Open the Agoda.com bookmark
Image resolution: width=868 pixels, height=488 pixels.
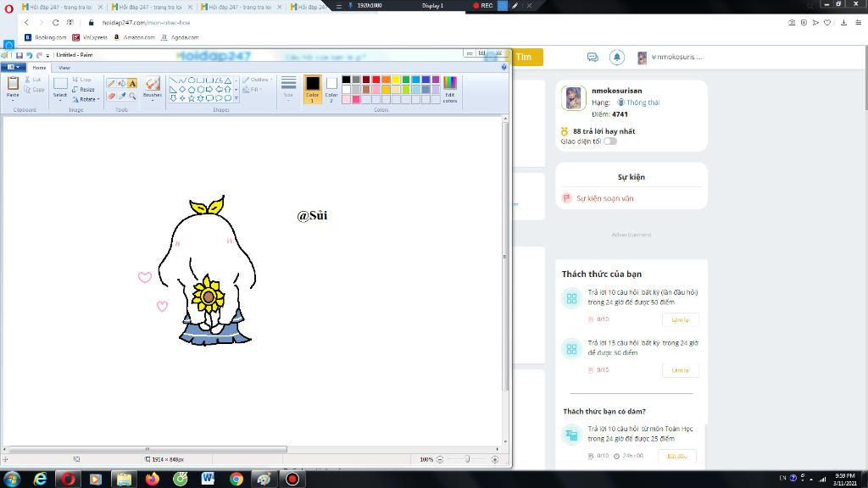(x=180, y=37)
